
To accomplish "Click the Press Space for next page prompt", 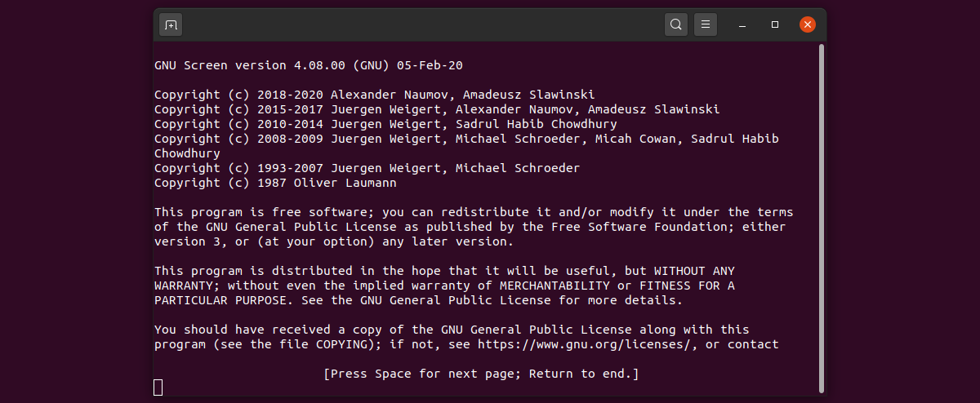I will [480, 374].
